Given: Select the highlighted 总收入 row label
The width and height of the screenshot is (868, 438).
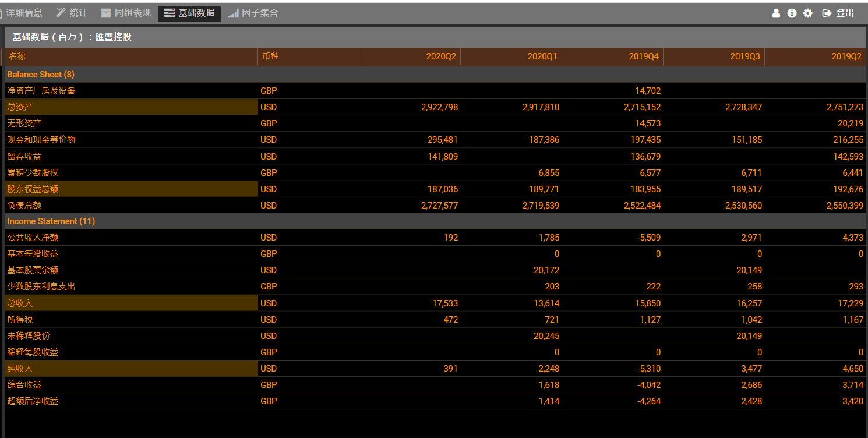Looking at the screenshot, I should point(131,303).
